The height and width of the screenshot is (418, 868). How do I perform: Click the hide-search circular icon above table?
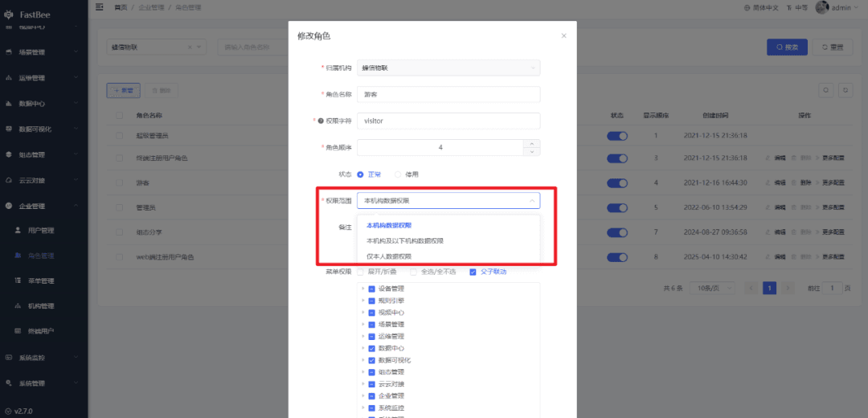(825, 90)
